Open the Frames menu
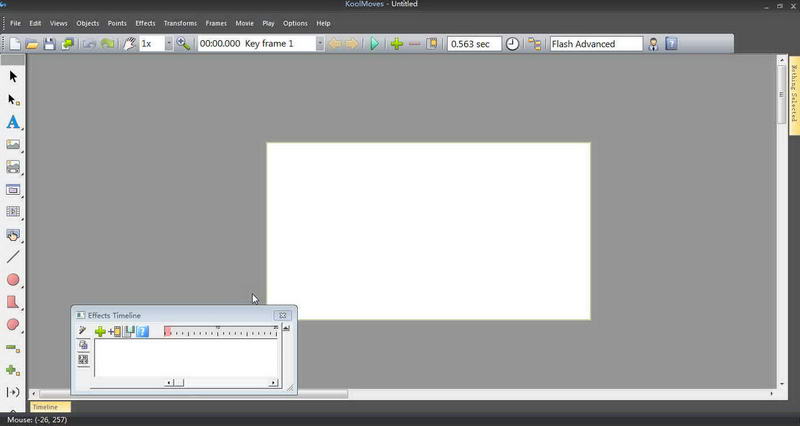The width and height of the screenshot is (800, 426). pyautogui.click(x=216, y=23)
